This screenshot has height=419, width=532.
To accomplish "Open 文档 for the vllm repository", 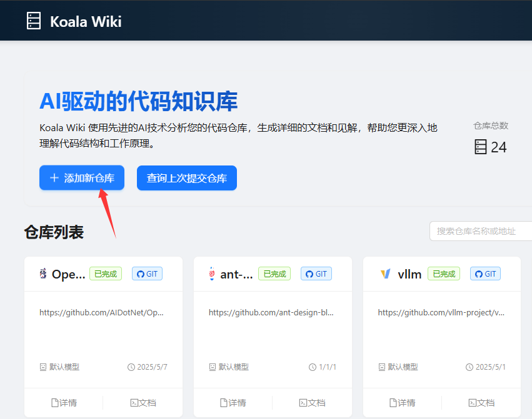I will point(481,403).
